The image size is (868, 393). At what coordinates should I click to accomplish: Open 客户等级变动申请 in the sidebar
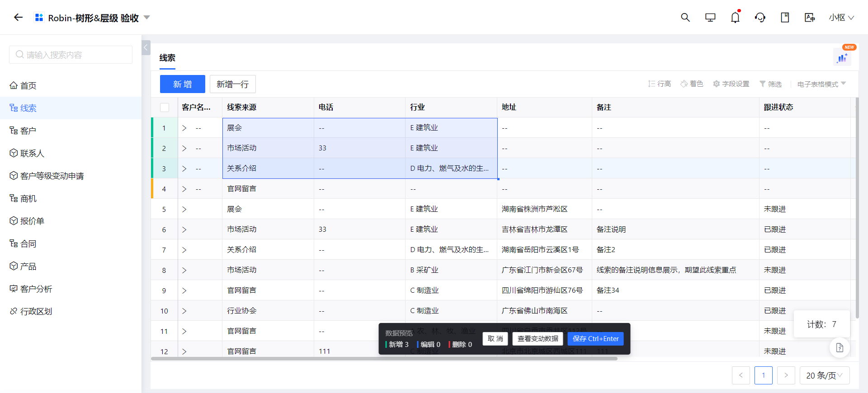71,176
